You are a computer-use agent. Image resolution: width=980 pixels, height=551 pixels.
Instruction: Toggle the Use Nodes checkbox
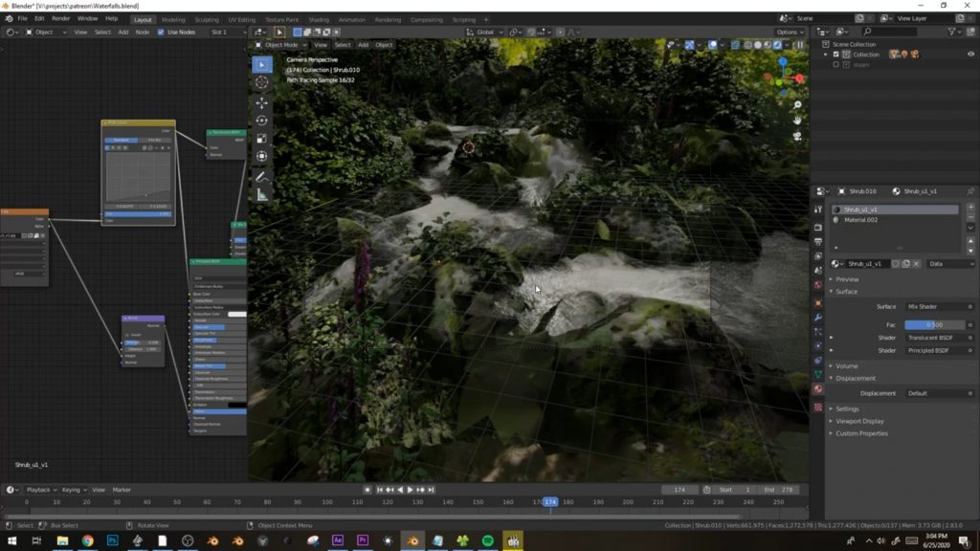coord(161,32)
